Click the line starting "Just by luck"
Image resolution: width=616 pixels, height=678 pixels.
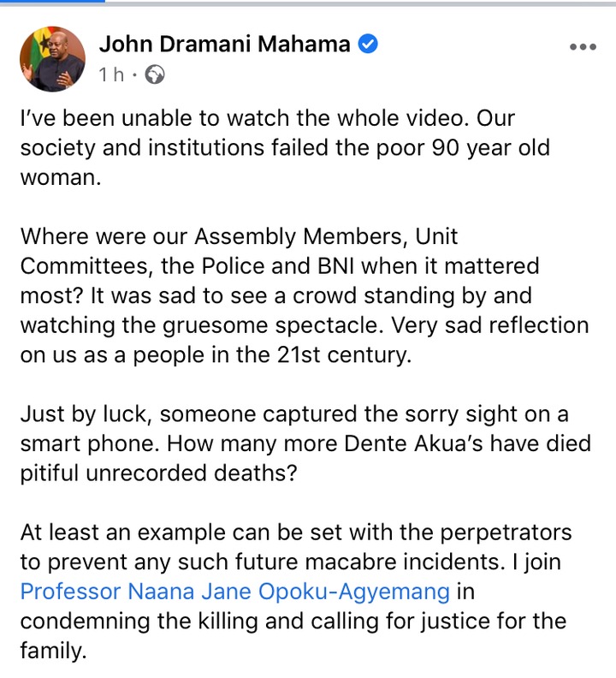point(294,414)
